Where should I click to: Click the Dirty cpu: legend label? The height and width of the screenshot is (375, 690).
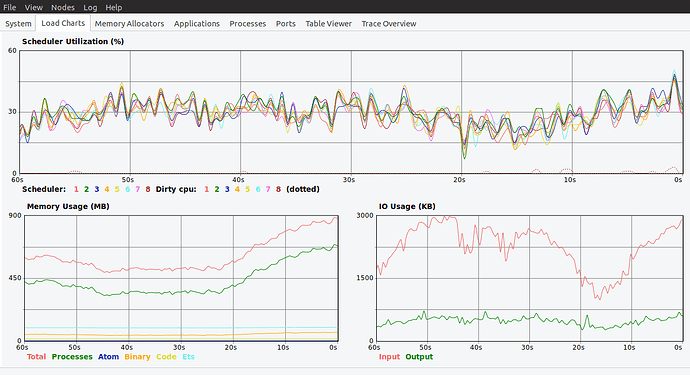(x=176, y=189)
